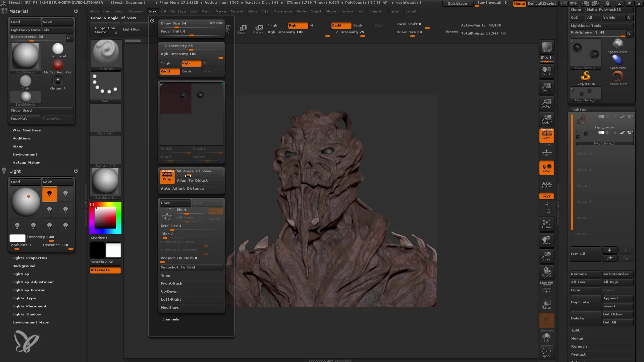
Task: Click the Scale icon on right shelf
Action: coord(546,256)
